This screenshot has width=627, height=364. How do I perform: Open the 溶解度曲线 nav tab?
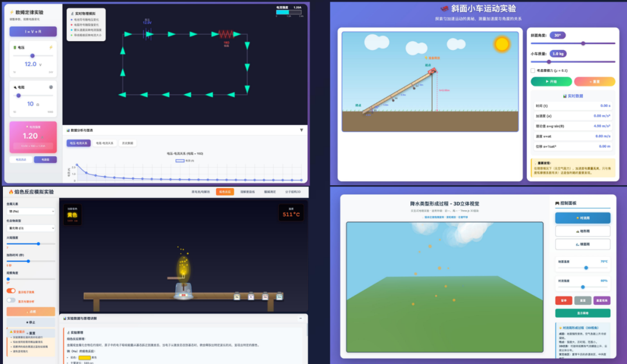pyautogui.click(x=247, y=192)
